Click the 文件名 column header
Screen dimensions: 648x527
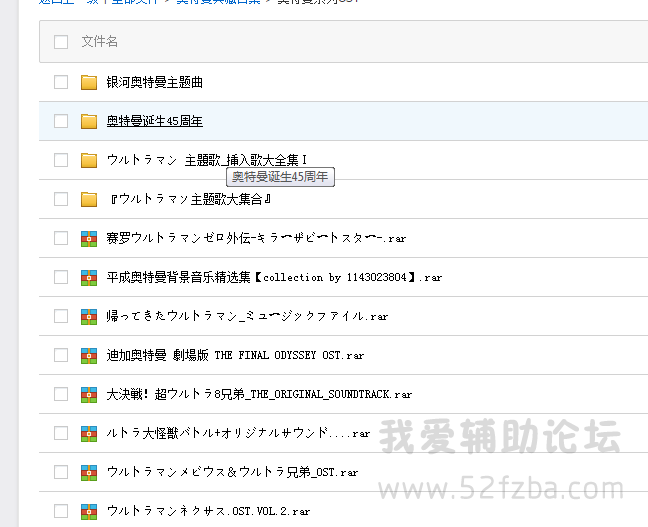[100, 42]
